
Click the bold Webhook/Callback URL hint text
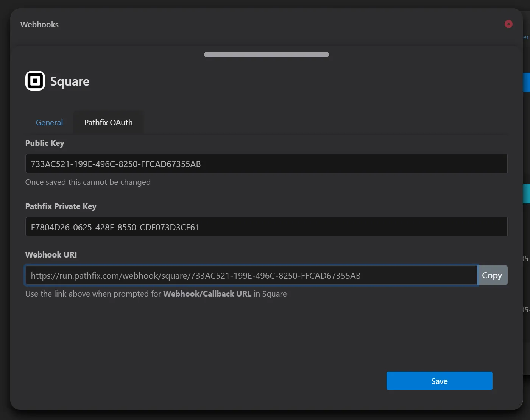(207, 294)
